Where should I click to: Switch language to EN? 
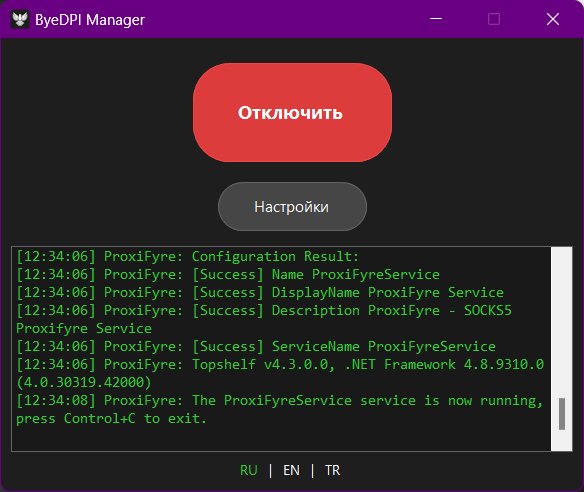click(x=291, y=470)
